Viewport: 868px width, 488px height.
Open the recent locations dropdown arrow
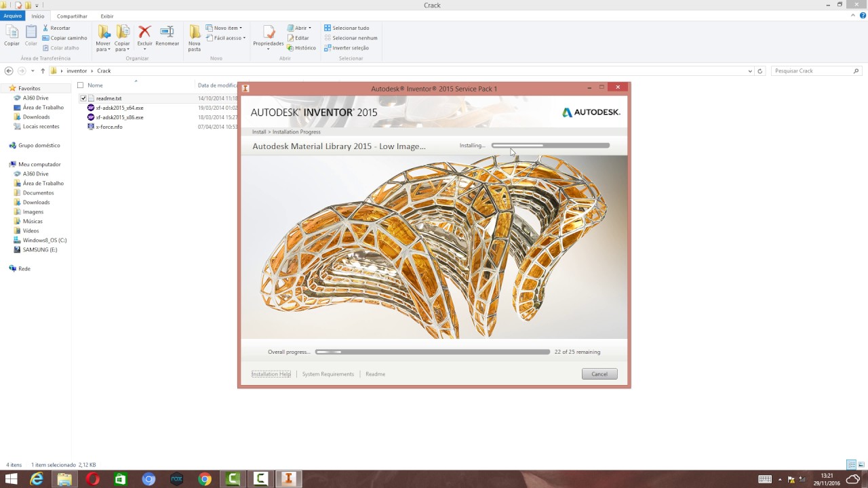tap(32, 70)
